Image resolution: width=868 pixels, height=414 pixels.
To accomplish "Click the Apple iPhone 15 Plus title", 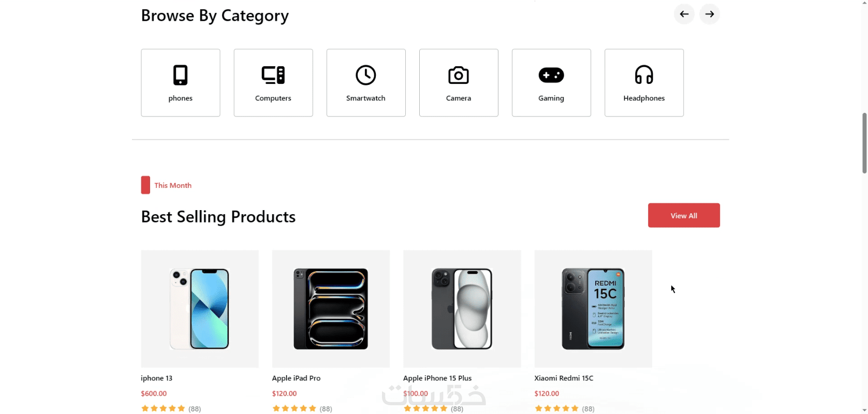I will 437,378.
